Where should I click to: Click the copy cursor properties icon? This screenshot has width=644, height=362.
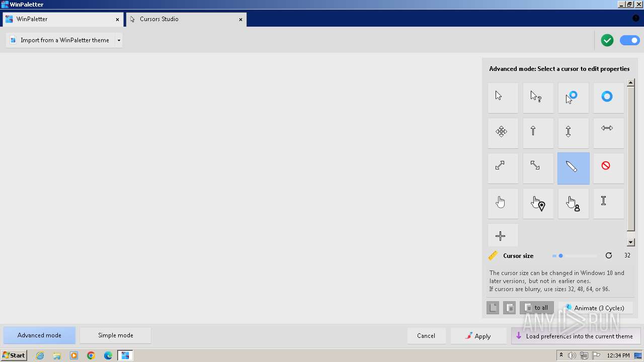pos(493,308)
